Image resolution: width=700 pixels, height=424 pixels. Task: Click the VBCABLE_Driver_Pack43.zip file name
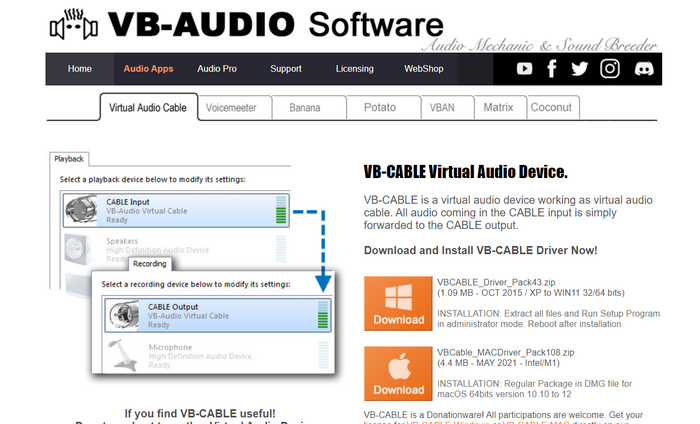point(496,282)
